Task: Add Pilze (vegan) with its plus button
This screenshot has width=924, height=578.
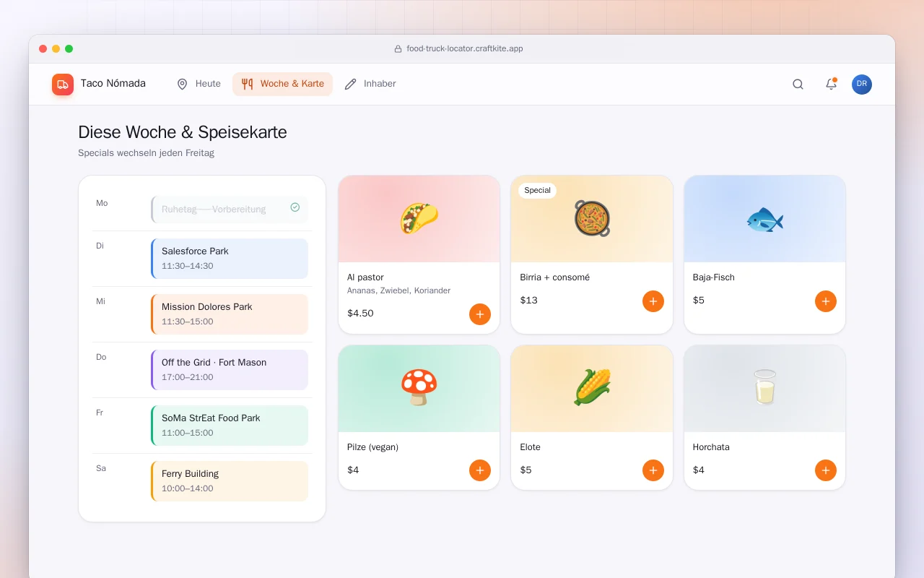Action: click(480, 470)
